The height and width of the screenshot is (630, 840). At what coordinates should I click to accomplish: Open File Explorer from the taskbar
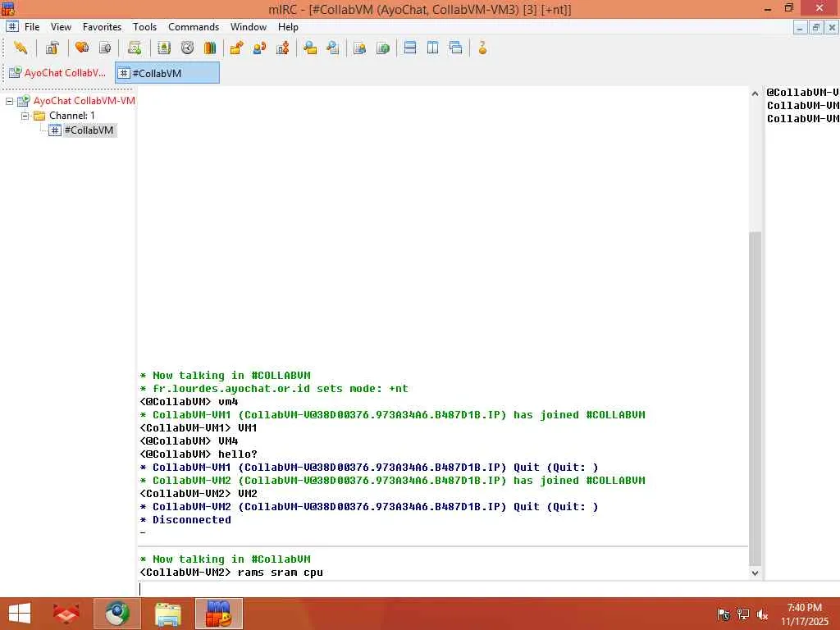167,614
